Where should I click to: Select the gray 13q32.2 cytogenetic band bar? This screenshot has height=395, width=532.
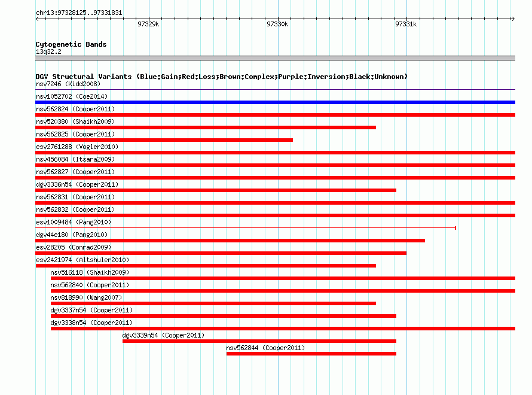[275, 58]
